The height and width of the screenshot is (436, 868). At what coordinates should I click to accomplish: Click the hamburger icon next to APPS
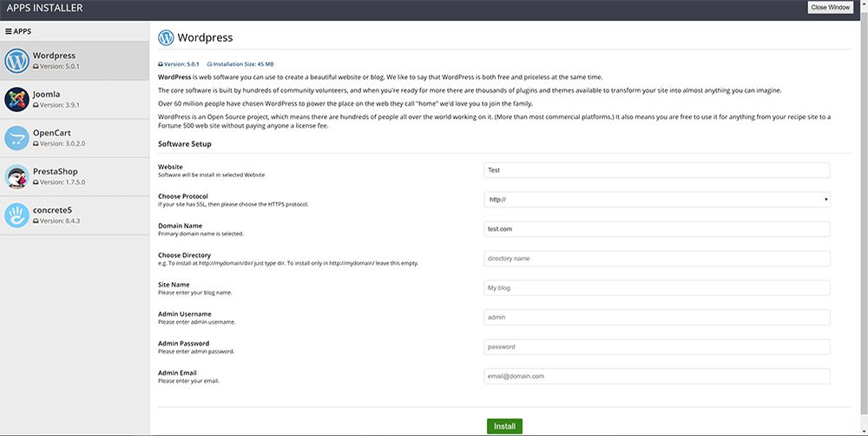pyautogui.click(x=9, y=31)
